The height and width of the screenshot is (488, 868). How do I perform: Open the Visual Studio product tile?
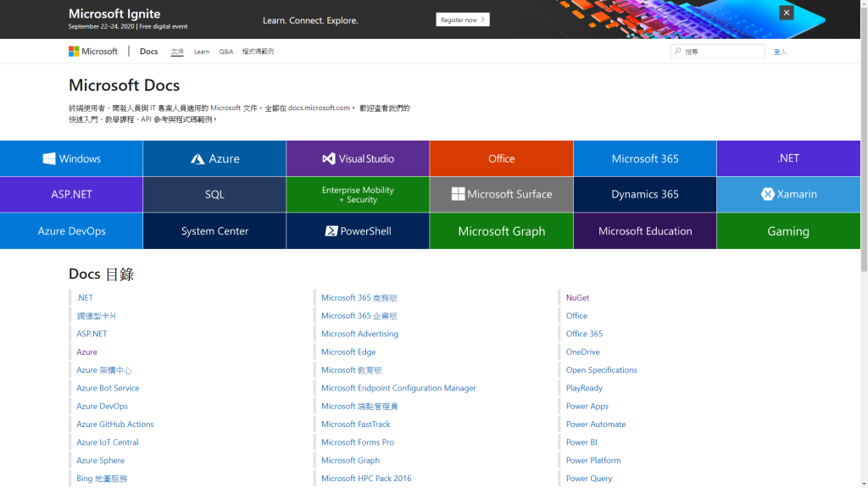pyautogui.click(x=359, y=158)
